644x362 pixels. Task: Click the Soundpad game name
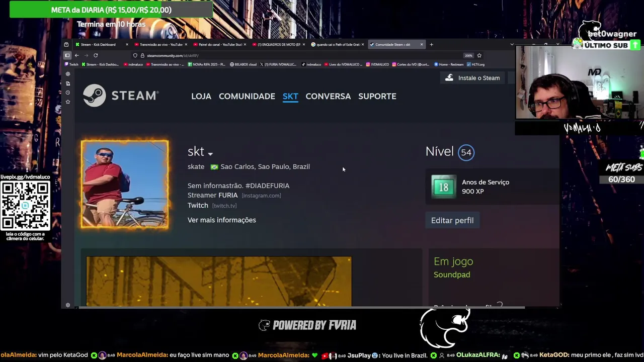point(452,275)
